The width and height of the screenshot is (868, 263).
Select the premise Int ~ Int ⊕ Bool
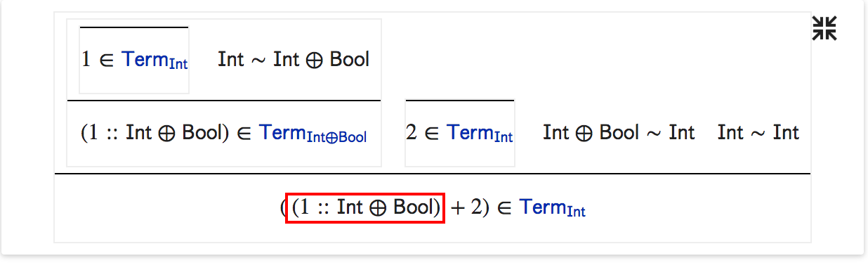(294, 60)
